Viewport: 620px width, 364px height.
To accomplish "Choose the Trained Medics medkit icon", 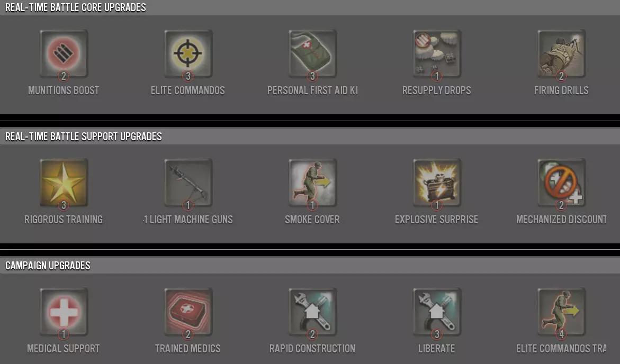I will (x=188, y=312).
